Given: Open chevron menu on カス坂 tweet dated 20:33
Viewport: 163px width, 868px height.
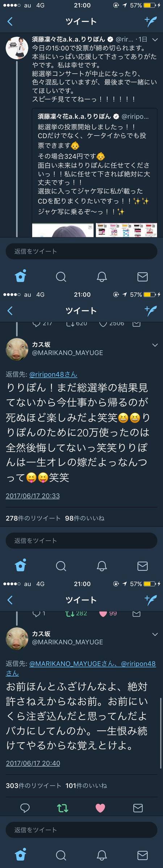Looking at the screenshot, I should coord(155,345).
